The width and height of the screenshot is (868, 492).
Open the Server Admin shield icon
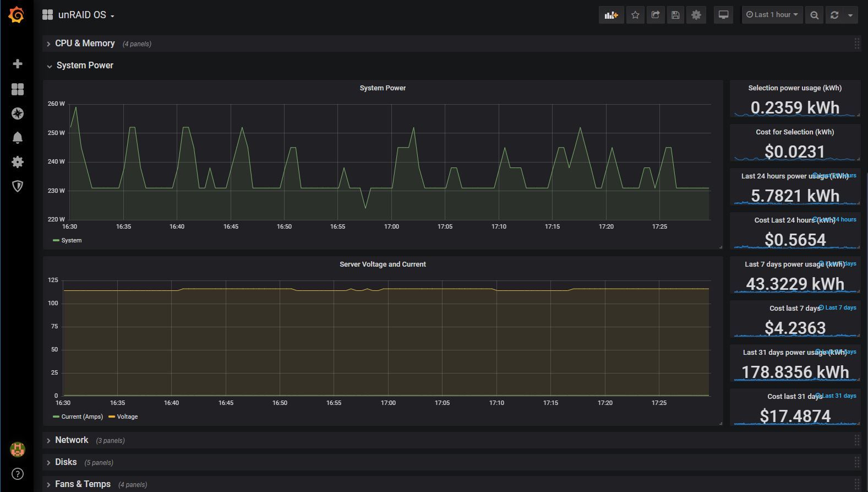tap(18, 186)
